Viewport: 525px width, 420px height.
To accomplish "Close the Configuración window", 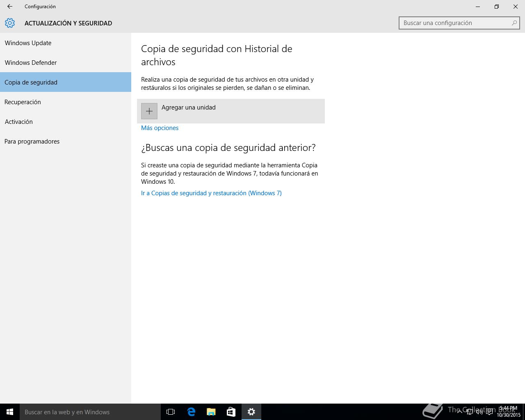I will tap(516, 7).
